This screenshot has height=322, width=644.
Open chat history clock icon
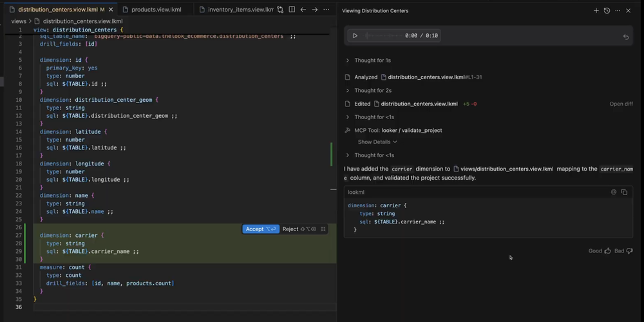point(607,11)
